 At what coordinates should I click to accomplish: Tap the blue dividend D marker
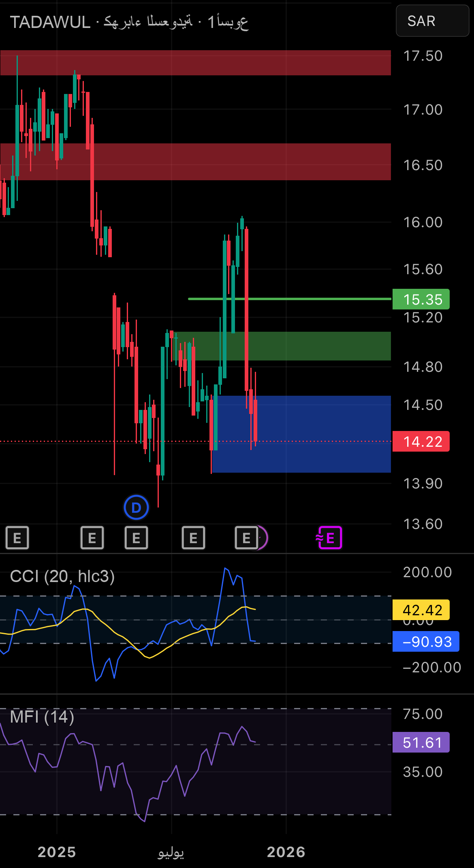[136, 507]
